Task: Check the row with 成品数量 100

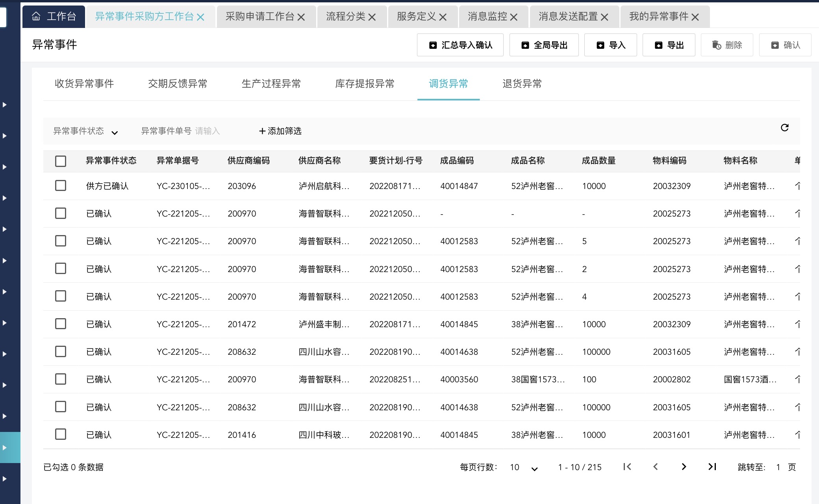Action: click(x=61, y=379)
